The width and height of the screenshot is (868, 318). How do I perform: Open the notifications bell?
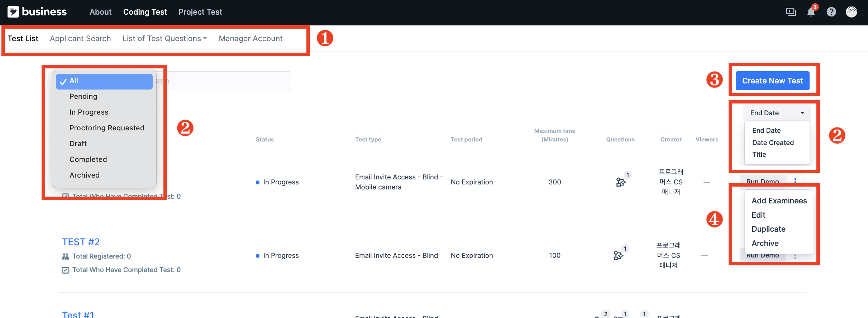811,12
